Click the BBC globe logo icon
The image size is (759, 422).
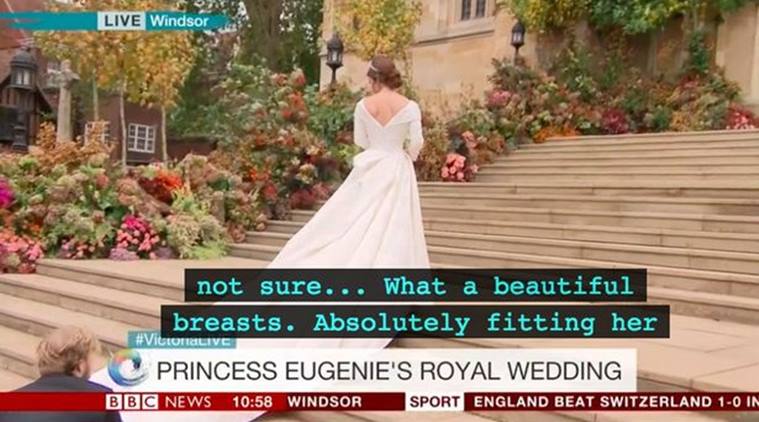coord(127,368)
